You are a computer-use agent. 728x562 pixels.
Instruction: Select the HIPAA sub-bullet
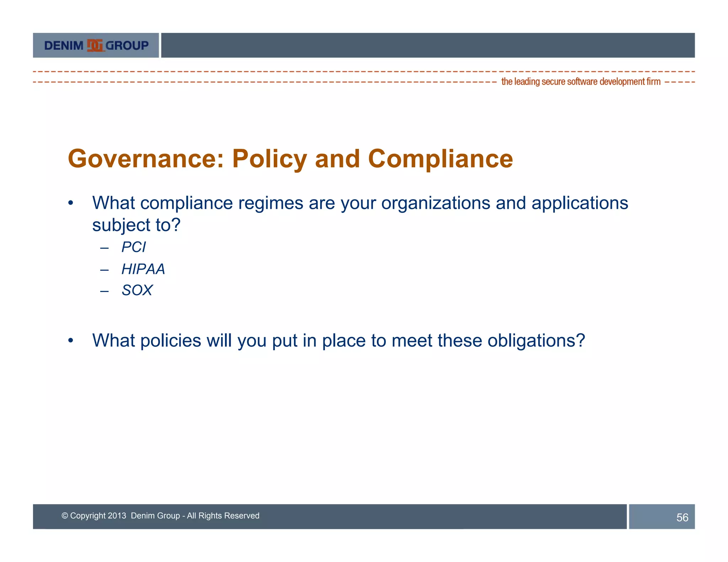[x=143, y=269]
